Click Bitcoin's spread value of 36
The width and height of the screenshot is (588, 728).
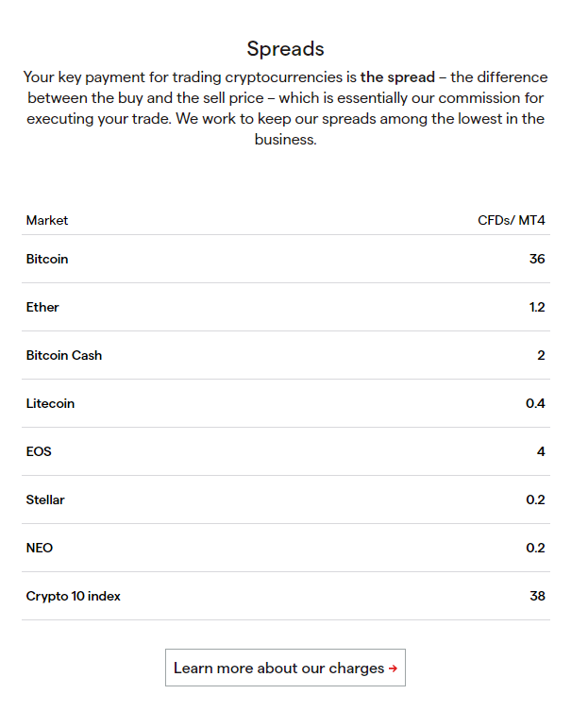pos(537,259)
